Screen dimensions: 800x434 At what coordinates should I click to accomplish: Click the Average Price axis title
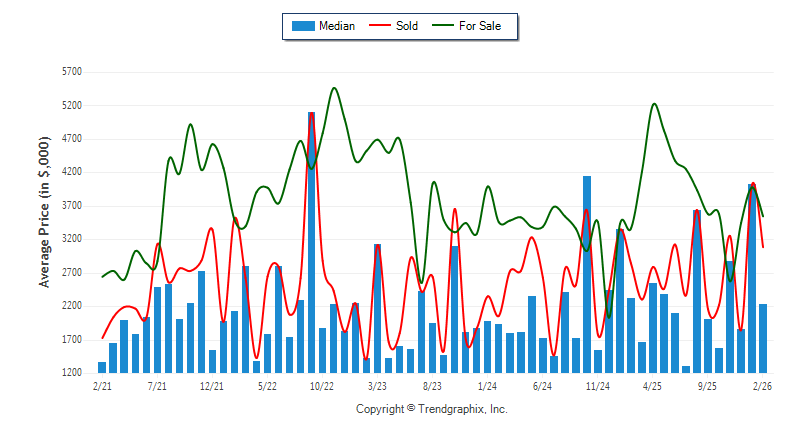coord(45,222)
